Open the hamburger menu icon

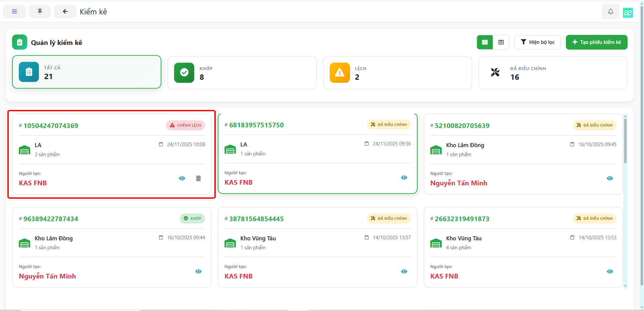pos(14,12)
